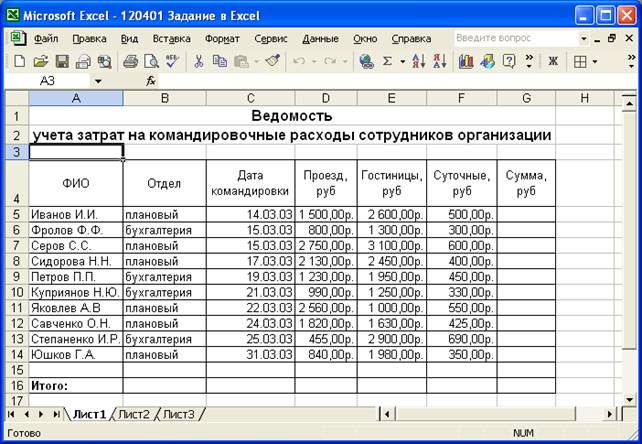Click the New workbook icon
642x444 pixels.
[19, 62]
